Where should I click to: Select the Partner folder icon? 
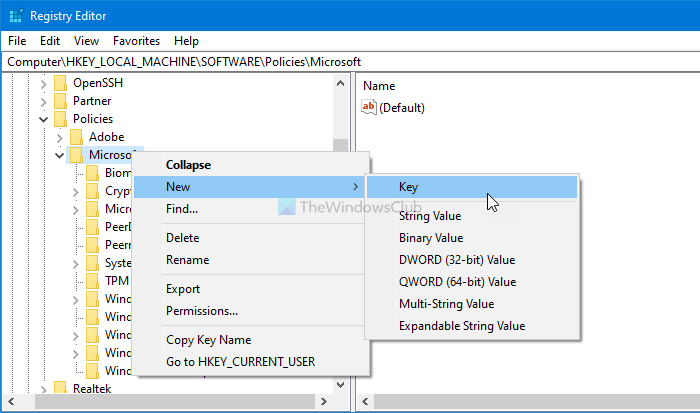point(60,100)
